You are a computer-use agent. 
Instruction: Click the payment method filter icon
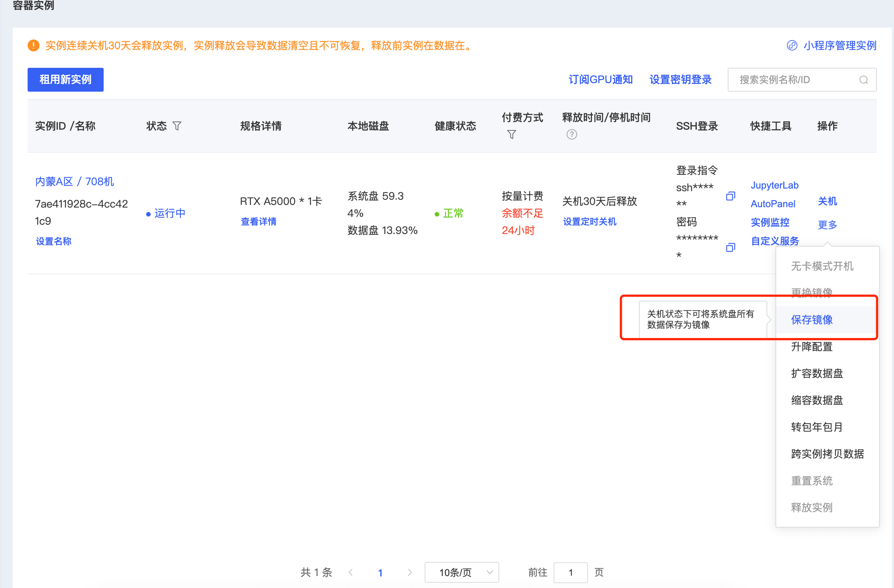511,135
